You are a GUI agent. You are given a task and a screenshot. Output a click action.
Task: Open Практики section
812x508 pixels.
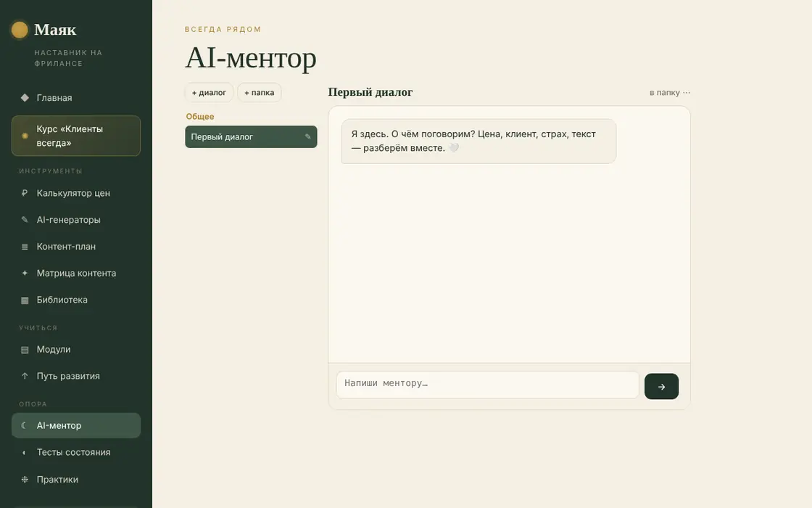tap(76, 480)
